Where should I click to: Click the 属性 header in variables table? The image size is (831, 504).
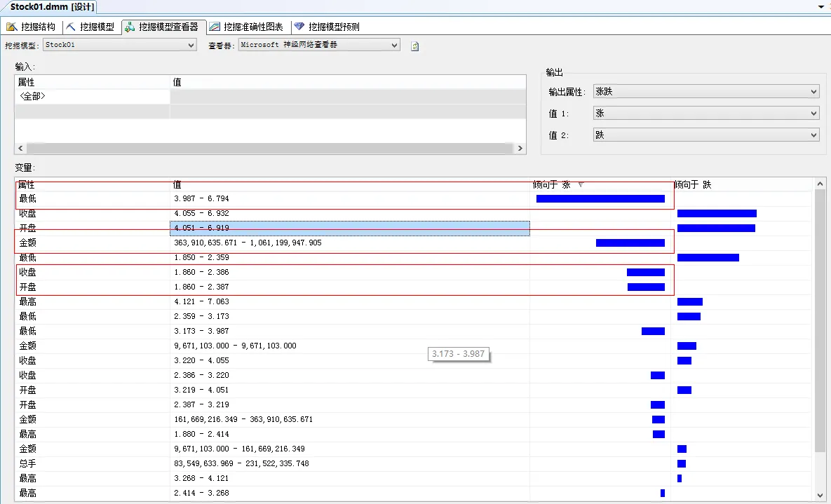[27, 185]
